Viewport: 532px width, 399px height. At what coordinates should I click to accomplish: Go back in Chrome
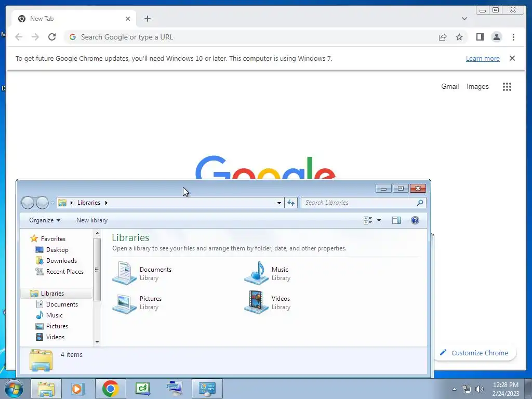click(19, 37)
